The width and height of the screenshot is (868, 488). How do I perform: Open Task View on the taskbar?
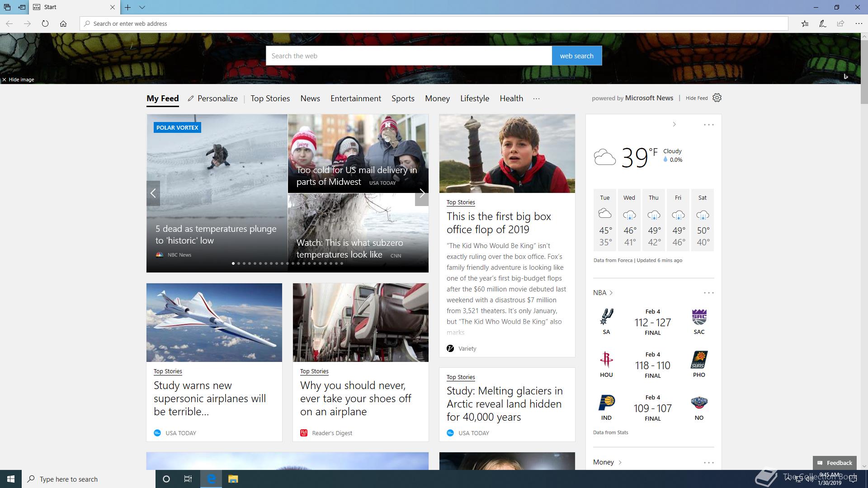188,479
